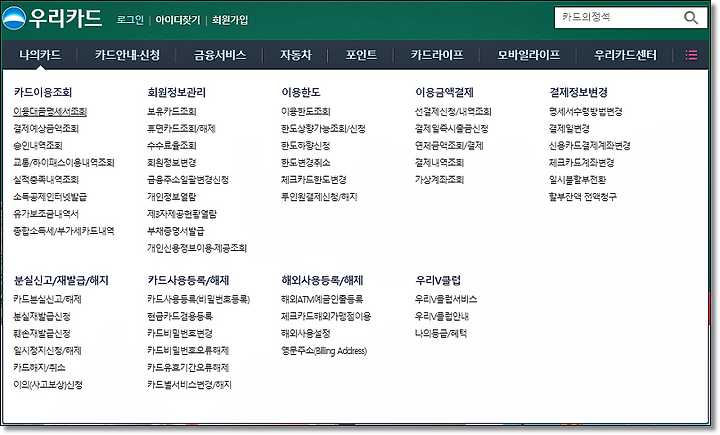Open 체크카드한도변경

[314, 180]
